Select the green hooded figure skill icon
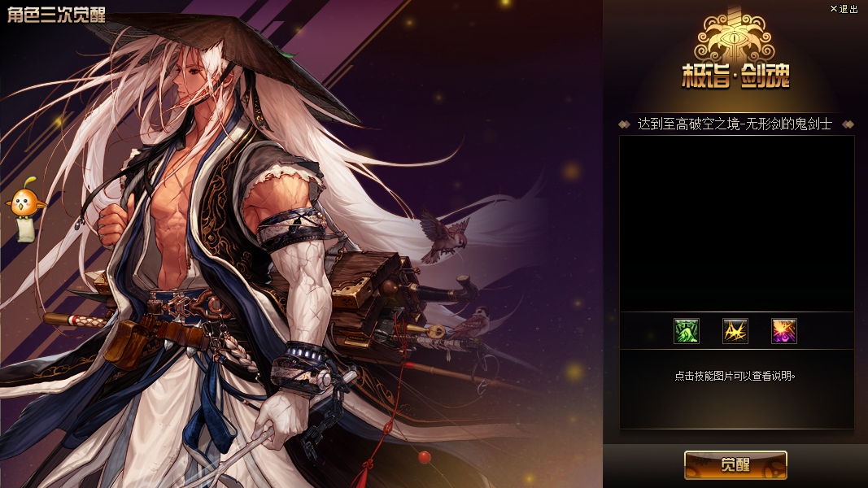 coord(687,331)
